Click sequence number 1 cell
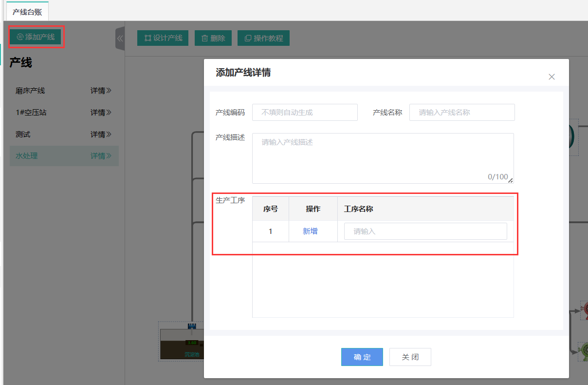Image resolution: width=588 pixels, height=385 pixels. coord(271,231)
